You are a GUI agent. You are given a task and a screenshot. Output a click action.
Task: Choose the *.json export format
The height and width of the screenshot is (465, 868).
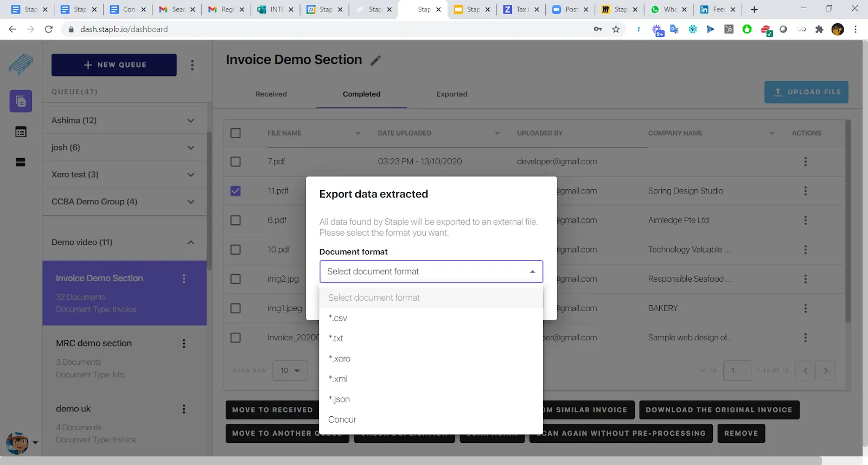tap(431, 399)
